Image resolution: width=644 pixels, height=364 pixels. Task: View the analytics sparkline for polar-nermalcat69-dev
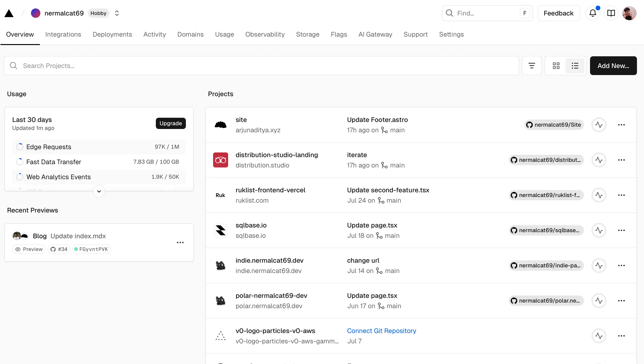coord(599,300)
